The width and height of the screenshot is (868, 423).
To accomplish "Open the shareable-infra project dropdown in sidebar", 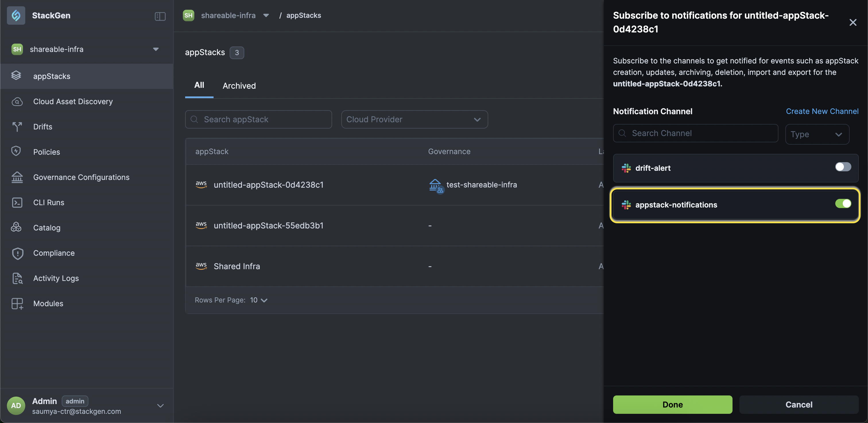I will tap(156, 49).
